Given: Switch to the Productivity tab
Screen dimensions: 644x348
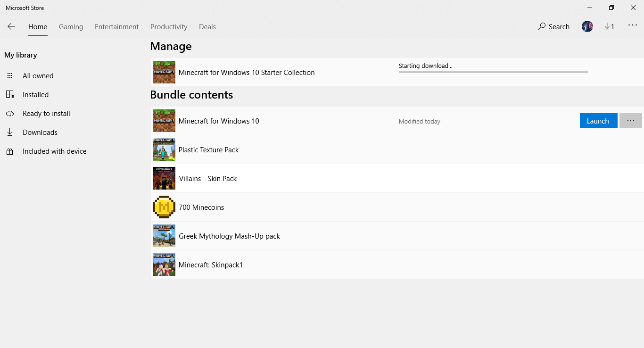Looking at the screenshot, I should pyautogui.click(x=169, y=27).
